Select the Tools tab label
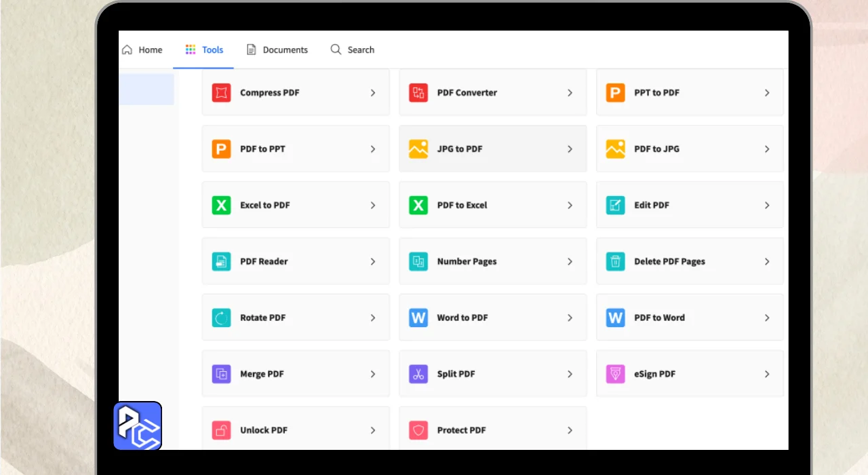The height and width of the screenshot is (475, 868). click(212, 50)
